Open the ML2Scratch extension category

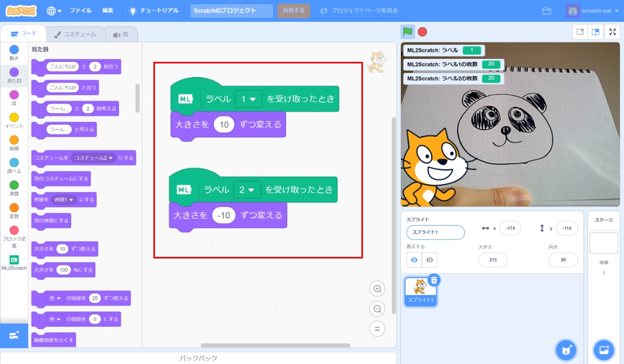(x=14, y=260)
